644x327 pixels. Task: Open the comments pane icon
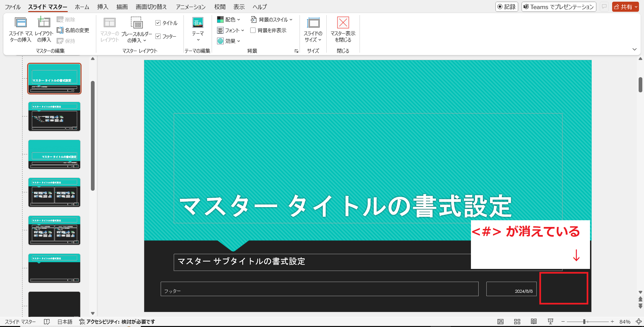[x=604, y=7]
